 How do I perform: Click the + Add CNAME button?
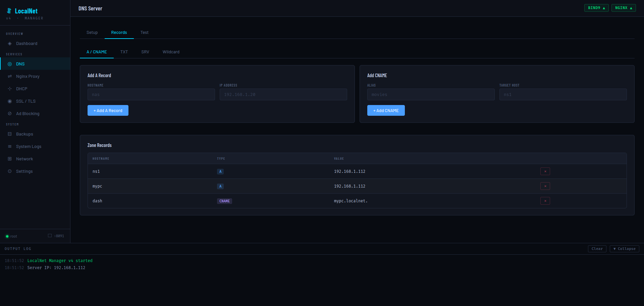click(x=386, y=110)
